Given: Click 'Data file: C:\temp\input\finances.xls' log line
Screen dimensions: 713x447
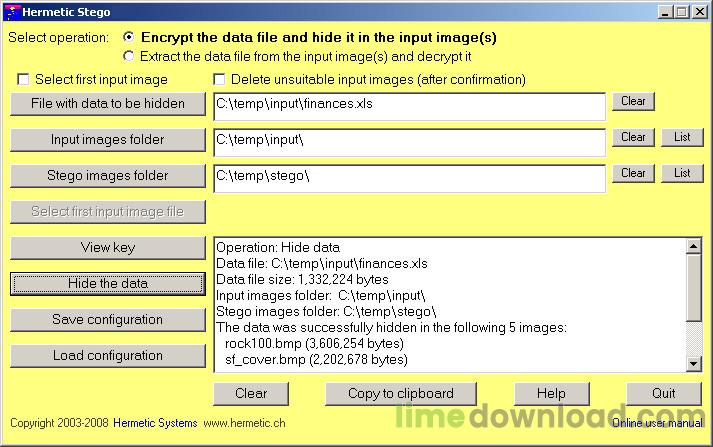Looking at the screenshot, I should coord(322,263).
